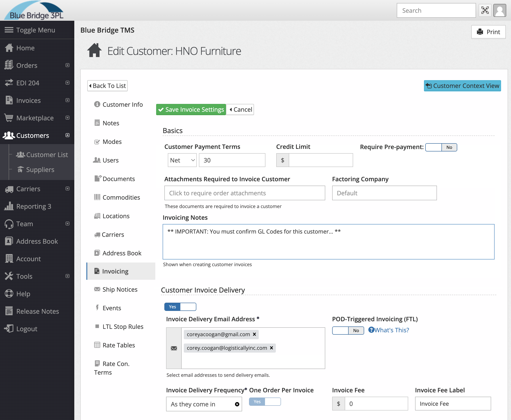Click Save Invoice Settings button
511x420 pixels.
(191, 110)
